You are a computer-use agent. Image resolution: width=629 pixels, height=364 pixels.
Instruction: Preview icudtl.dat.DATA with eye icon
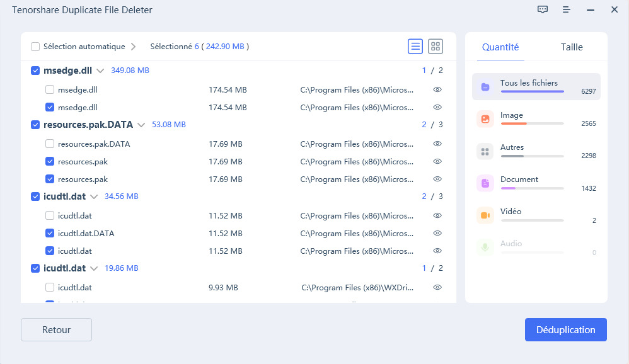click(x=437, y=233)
